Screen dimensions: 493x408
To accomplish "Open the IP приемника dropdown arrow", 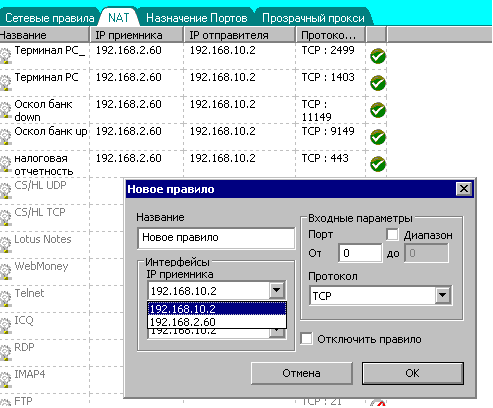I will coord(277,291).
